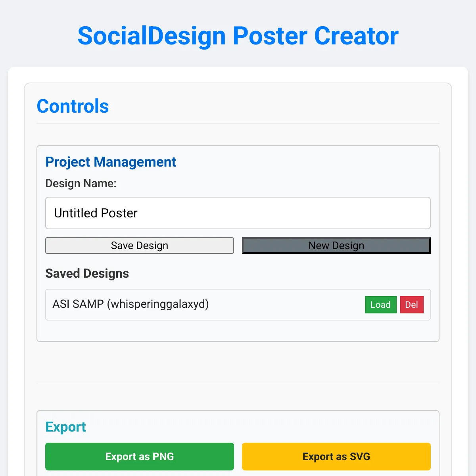Focus the Untitled Poster text
The width and height of the screenshot is (476, 476).
point(96,213)
